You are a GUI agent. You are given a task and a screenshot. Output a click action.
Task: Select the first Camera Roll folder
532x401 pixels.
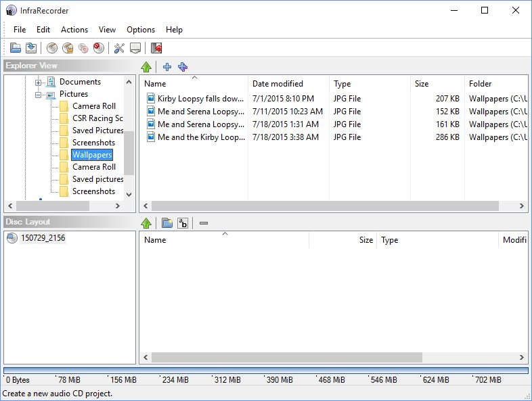94,105
